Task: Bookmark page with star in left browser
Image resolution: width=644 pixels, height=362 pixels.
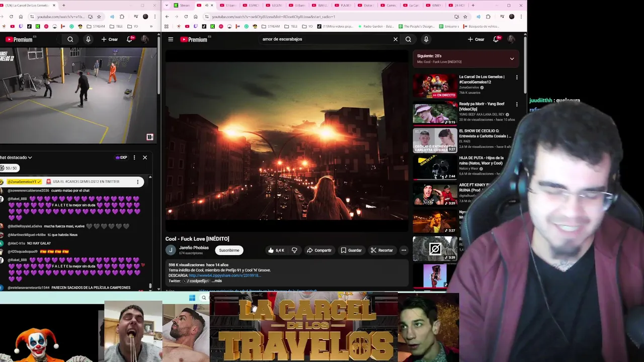Action: [x=99, y=17]
